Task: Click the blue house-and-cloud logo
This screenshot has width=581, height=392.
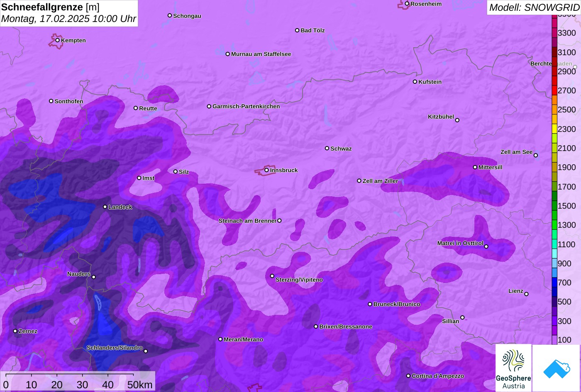Action: click(557, 368)
